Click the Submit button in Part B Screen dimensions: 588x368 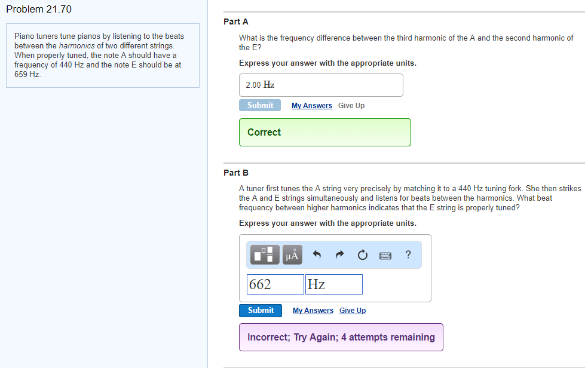261,310
